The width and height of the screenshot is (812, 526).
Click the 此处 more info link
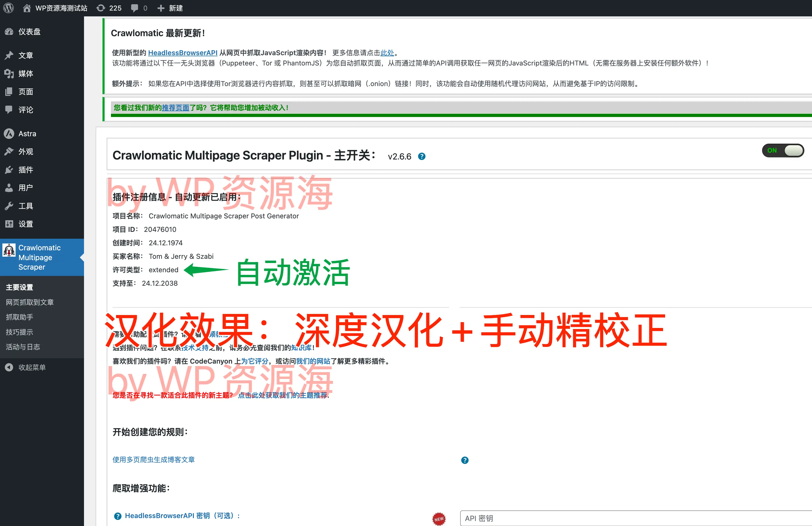pos(387,53)
